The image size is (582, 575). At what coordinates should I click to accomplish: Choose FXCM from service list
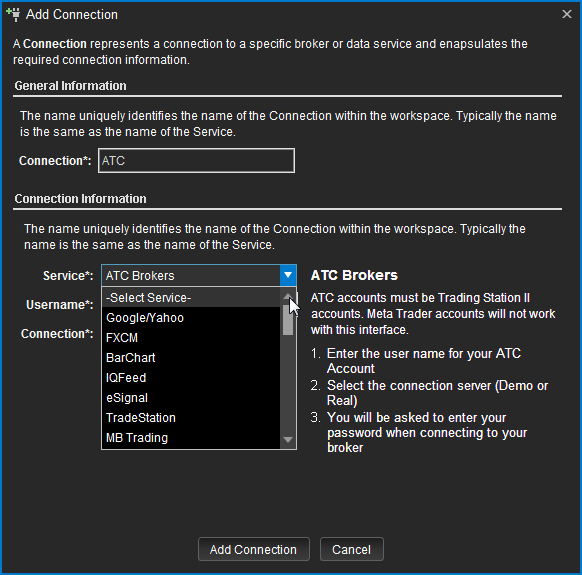click(191, 338)
